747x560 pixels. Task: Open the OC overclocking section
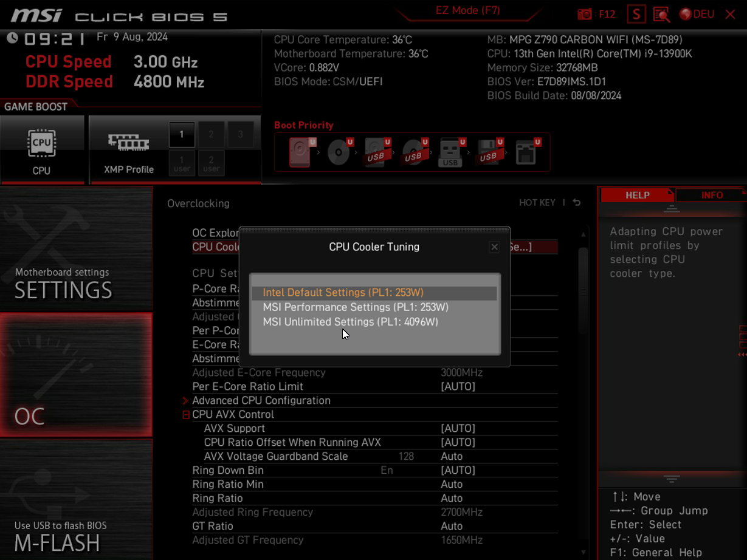[76, 374]
